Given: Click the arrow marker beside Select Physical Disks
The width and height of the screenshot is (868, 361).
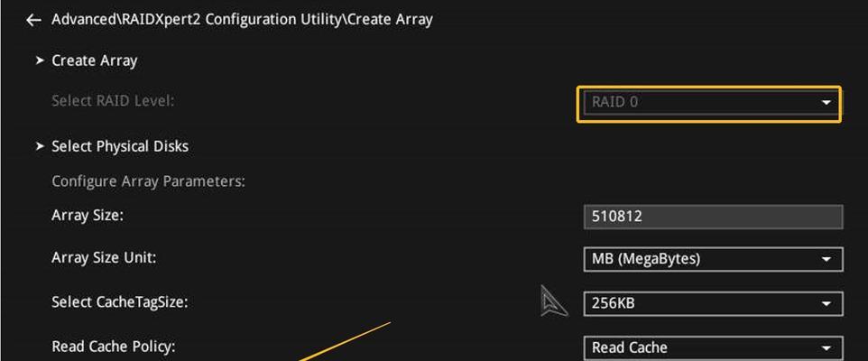Looking at the screenshot, I should pyautogui.click(x=40, y=146).
